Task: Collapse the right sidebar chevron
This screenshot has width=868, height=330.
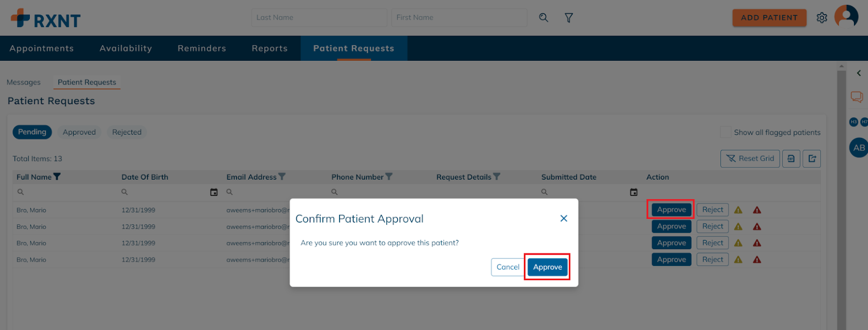Action: point(859,73)
